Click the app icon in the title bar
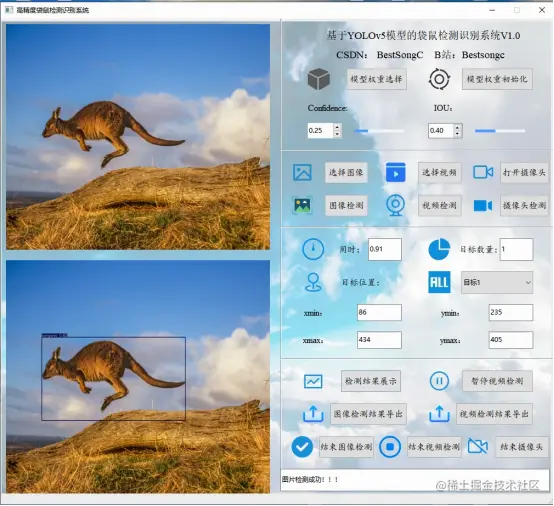The image size is (554, 506). coord(8,10)
